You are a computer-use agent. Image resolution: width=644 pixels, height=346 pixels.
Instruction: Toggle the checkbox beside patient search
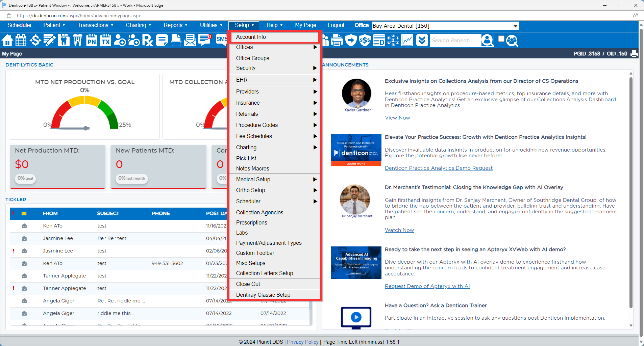(x=501, y=39)
